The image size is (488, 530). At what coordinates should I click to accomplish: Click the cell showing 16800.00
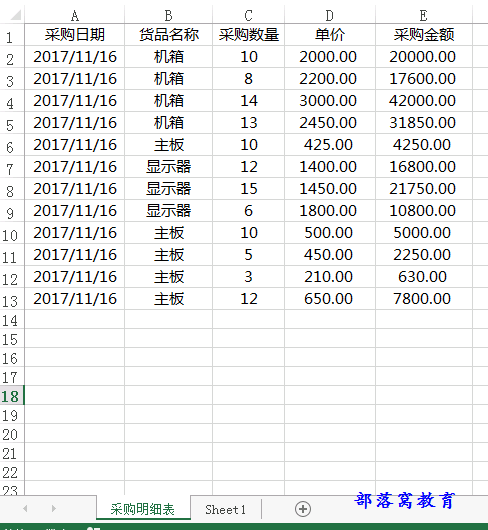click(x=424, y=167)
